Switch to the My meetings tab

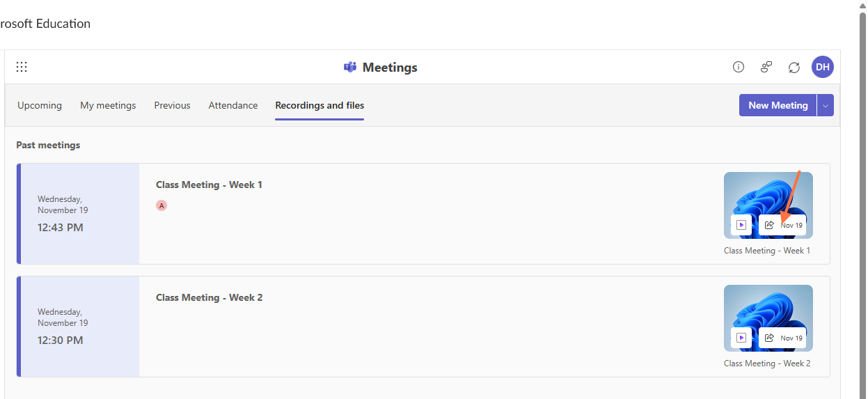pyautogui.click(x=108, y=105)
